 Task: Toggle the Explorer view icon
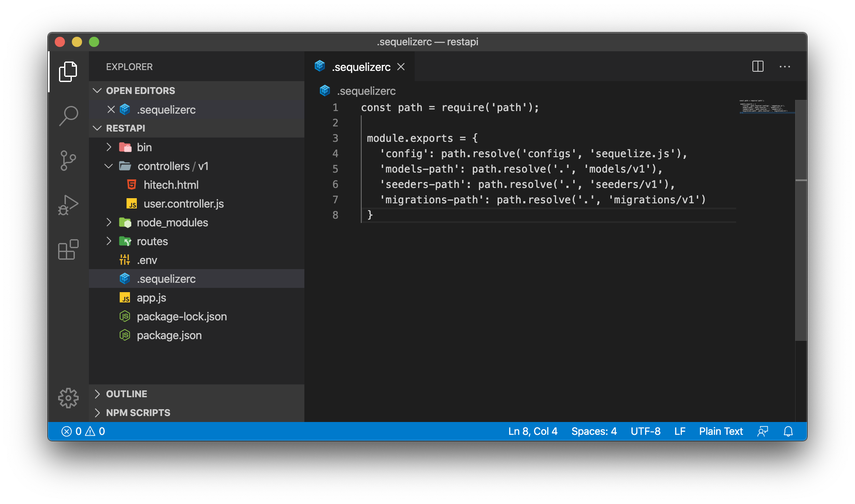click(x=68, y=71)
